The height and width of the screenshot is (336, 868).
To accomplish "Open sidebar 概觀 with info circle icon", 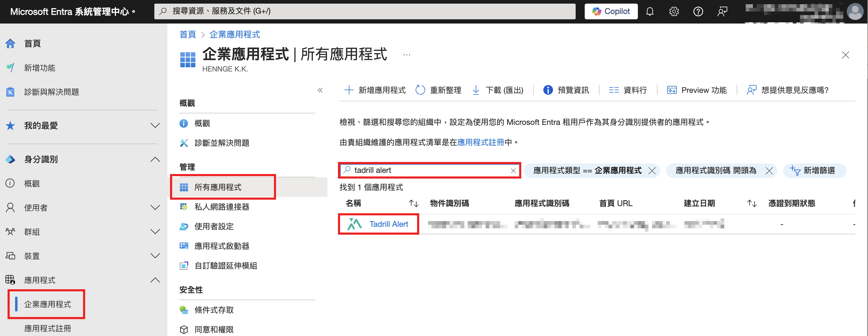I will click(x=32, y=183).
